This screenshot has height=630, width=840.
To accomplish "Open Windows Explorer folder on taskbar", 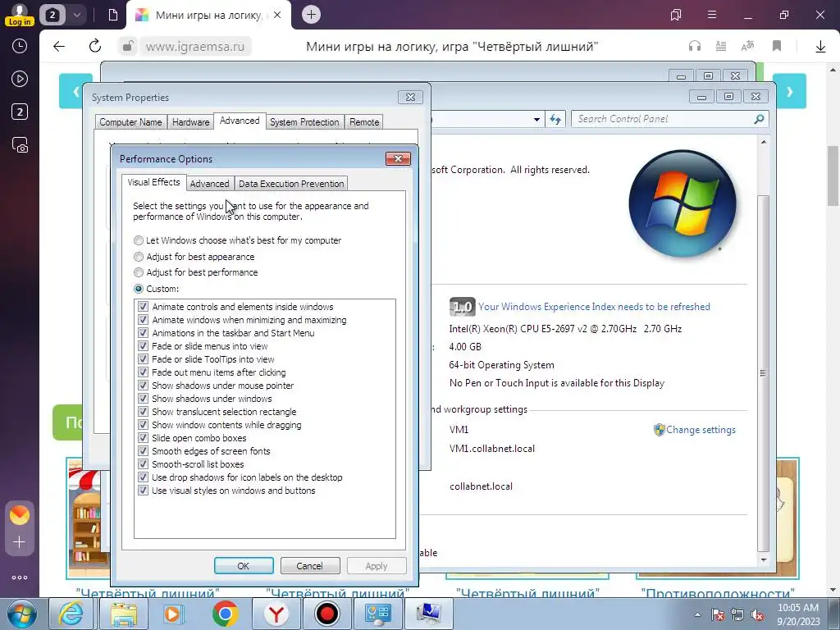I will (124, 614).
